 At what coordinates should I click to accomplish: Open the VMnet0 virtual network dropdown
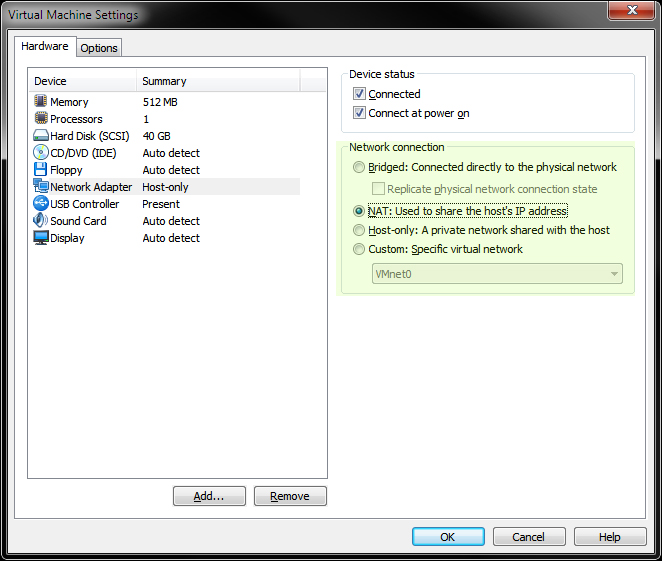pyautogui.click(x=497, y=274)
